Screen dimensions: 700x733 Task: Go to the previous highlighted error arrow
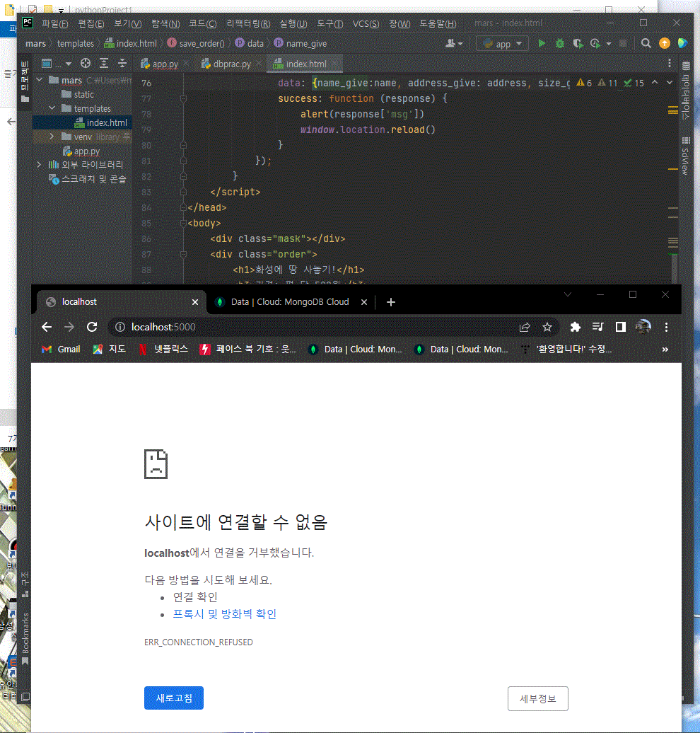(655, 82)
